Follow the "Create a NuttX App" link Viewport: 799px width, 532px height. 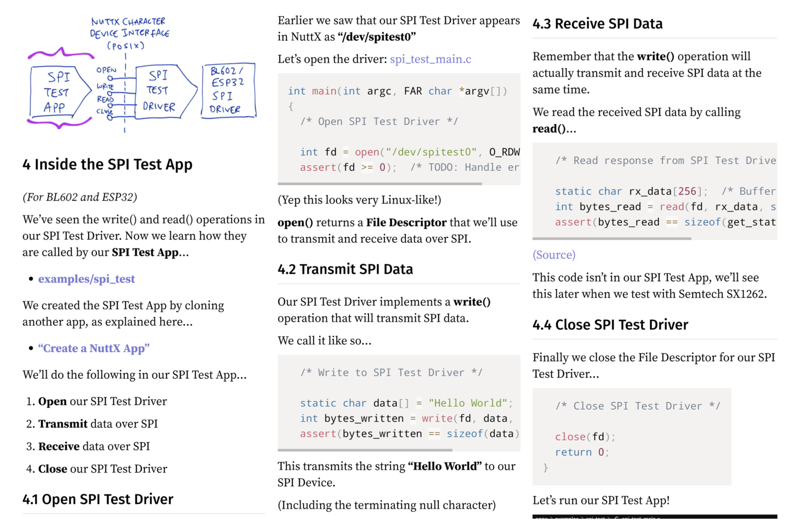point(94,348)
